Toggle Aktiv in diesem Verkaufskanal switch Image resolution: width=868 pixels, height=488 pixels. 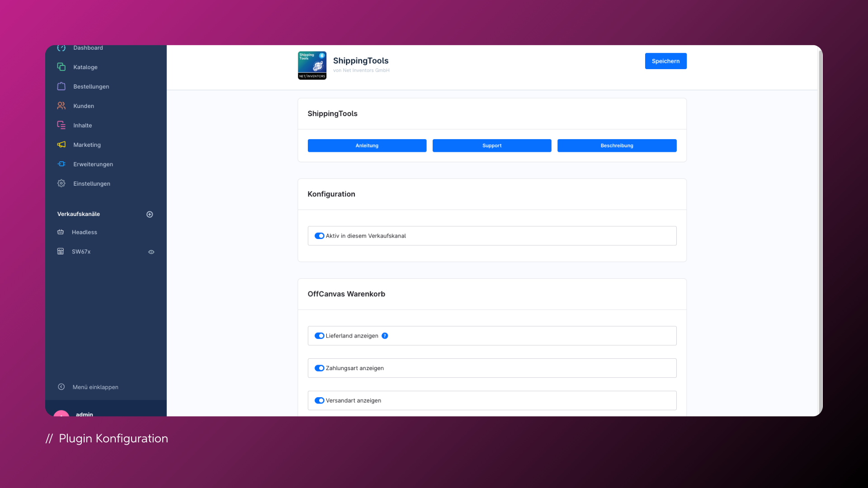point(319,236)
